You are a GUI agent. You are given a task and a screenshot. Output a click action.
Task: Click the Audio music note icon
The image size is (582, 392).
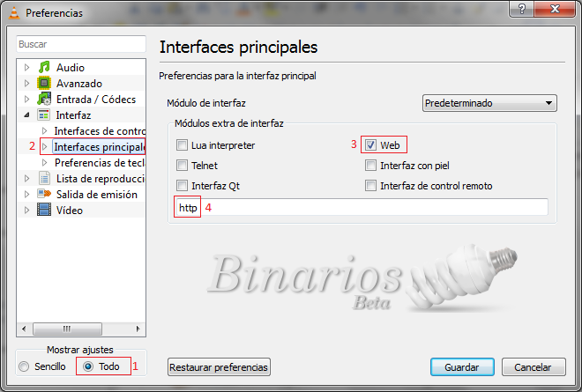point(43,68)
